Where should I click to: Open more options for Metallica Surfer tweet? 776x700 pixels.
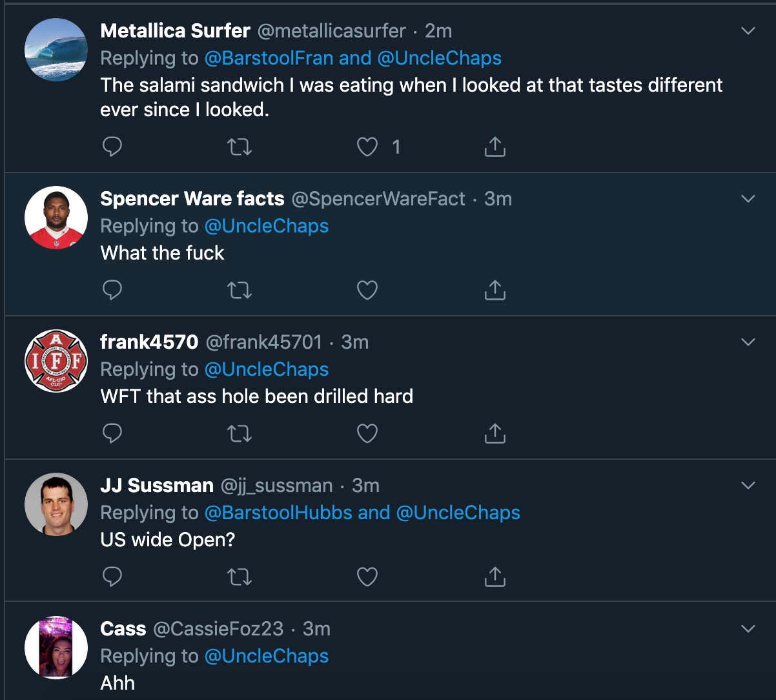click(748, 30)
